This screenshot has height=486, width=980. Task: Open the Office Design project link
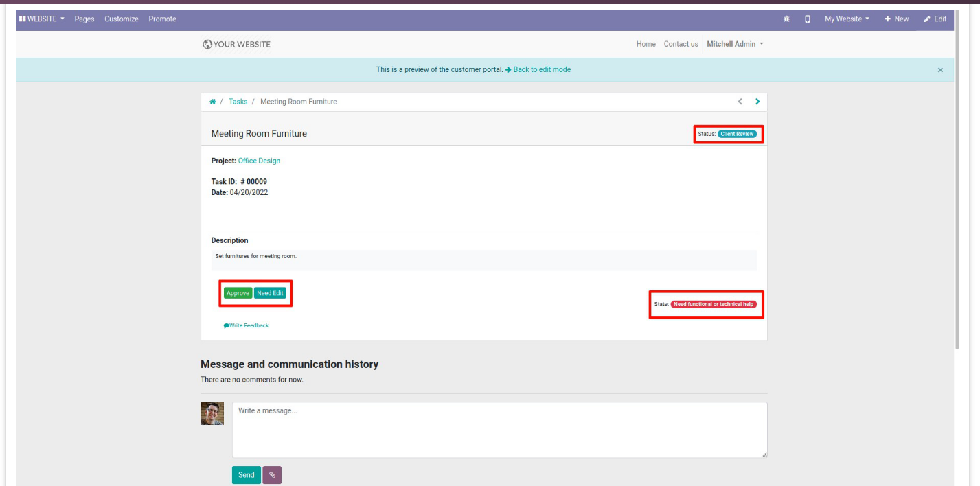[259, 161]
